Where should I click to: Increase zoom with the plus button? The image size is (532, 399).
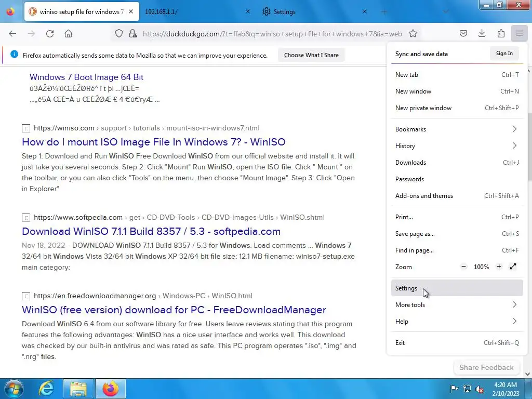499,267
